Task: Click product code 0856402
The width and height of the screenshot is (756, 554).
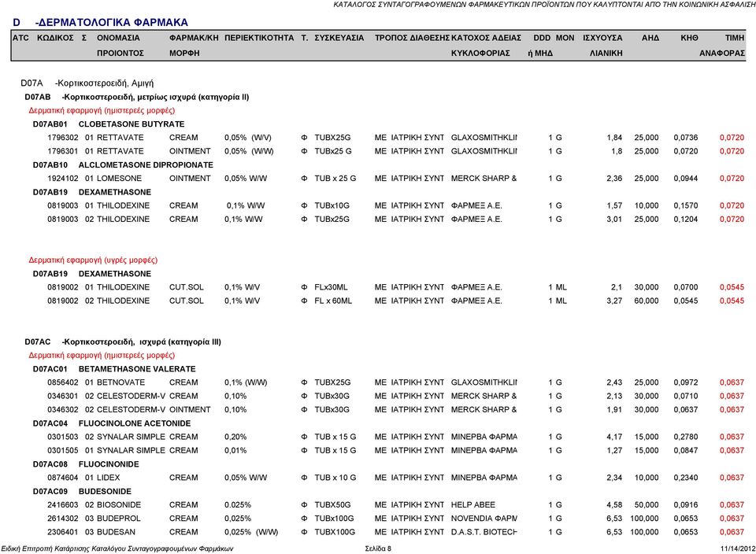Action: [x=63, y=382]
